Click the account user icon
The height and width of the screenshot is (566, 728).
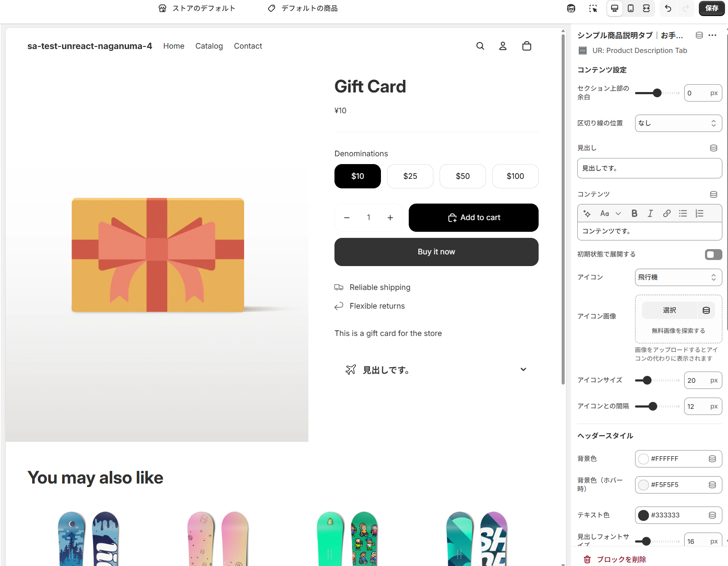click(x=503, y=46)
